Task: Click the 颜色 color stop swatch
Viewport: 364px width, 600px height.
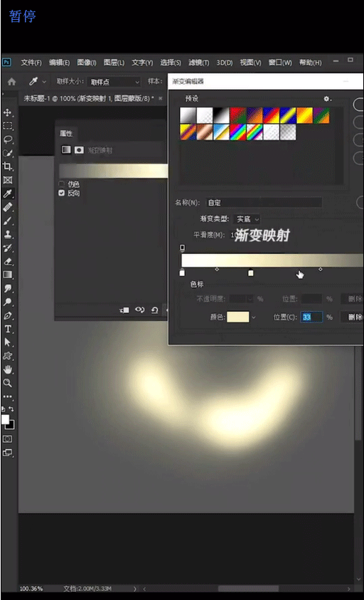Action: 238,317
